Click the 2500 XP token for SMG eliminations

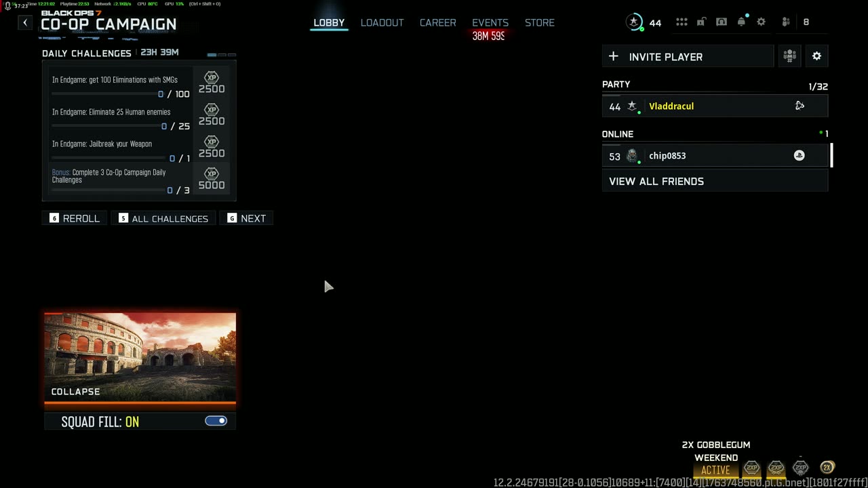(212, 83)
